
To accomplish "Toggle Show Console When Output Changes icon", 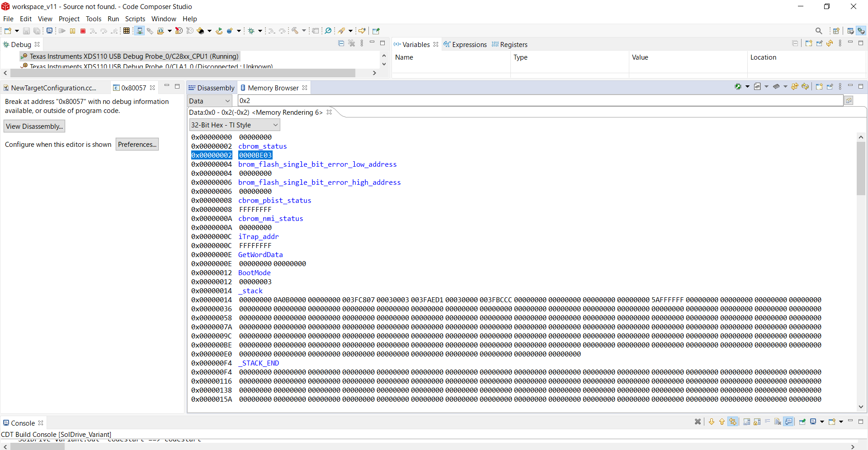I will (789, 422).
